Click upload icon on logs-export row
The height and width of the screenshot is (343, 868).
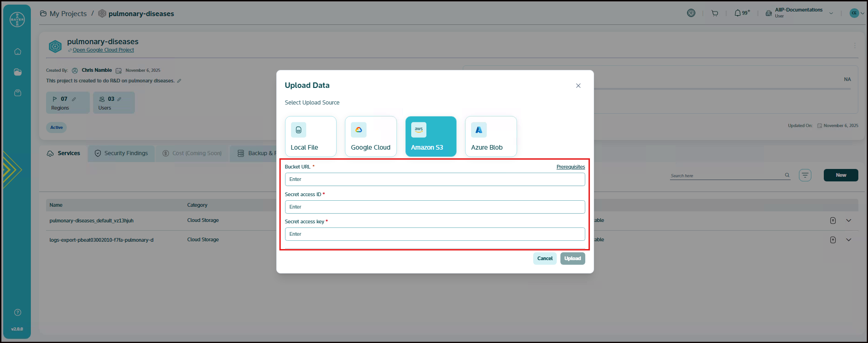pos(833,240)
